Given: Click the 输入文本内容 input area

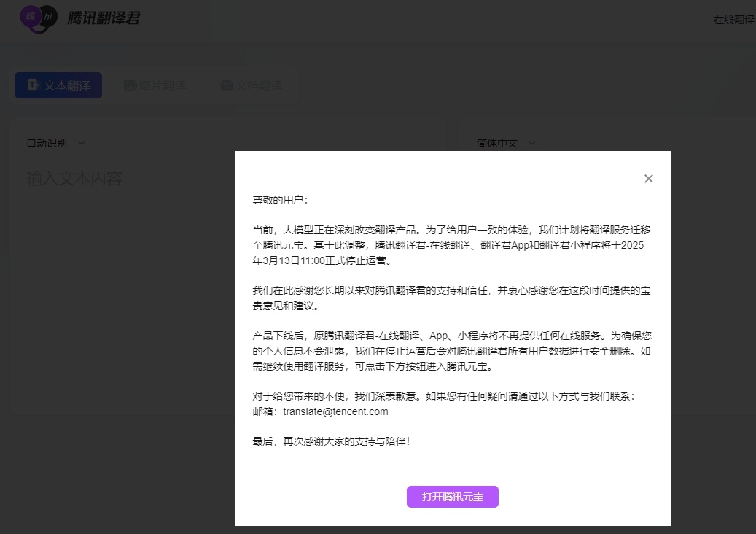Looking at the screenshot, I should (74, 178).
